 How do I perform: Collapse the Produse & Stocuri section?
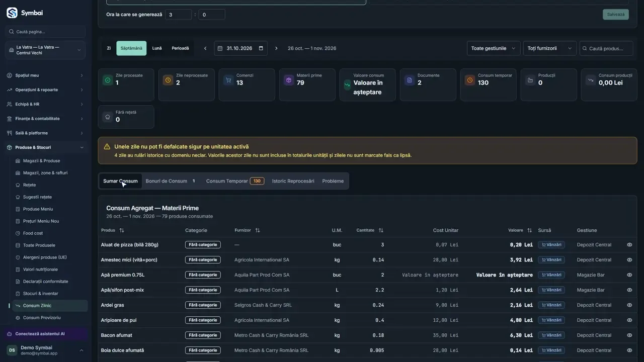(45, 147)
